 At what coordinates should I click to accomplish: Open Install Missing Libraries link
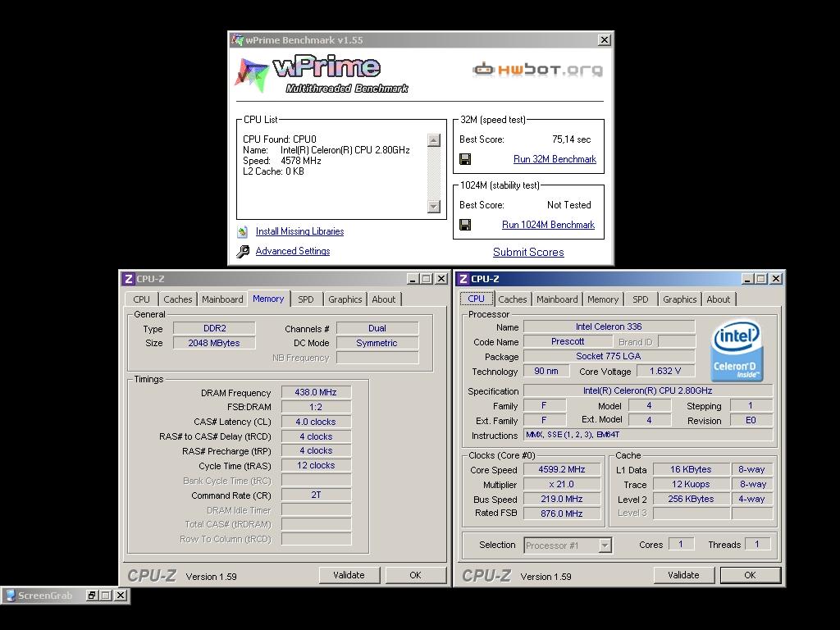(x=299, y=231)
